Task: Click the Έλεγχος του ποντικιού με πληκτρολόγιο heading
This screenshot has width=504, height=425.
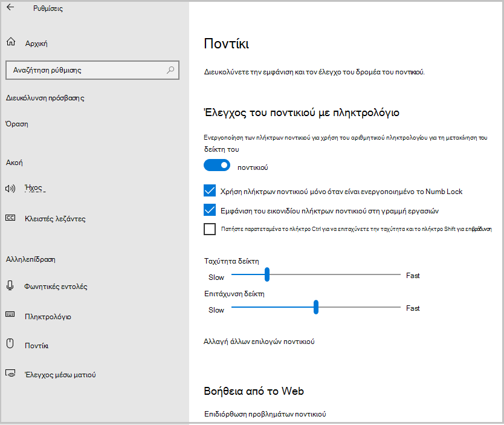Action: click(302, 112)
